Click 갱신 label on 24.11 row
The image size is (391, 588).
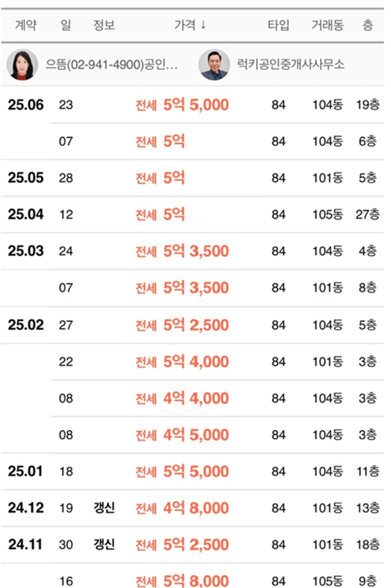(x=104, y=544)
